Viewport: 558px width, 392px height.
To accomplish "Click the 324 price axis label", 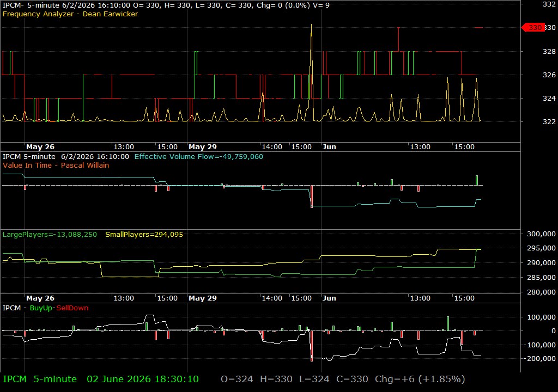I will pos(549,98).
